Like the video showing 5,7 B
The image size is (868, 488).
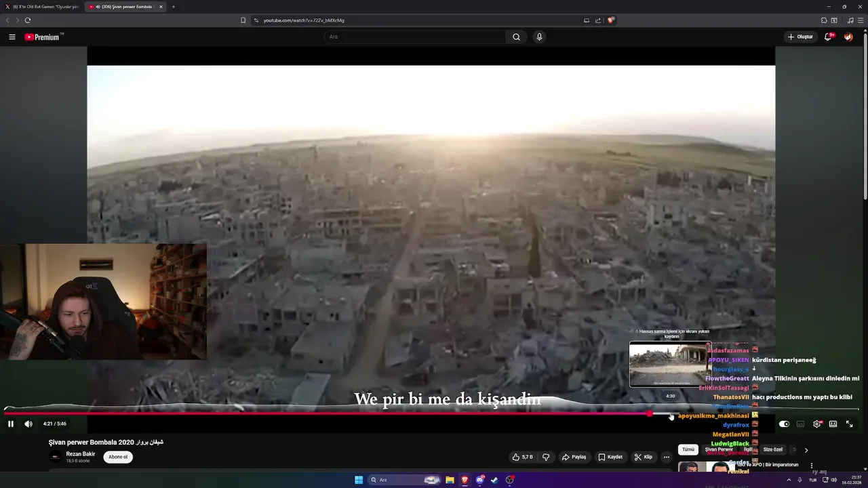point(523,457)
